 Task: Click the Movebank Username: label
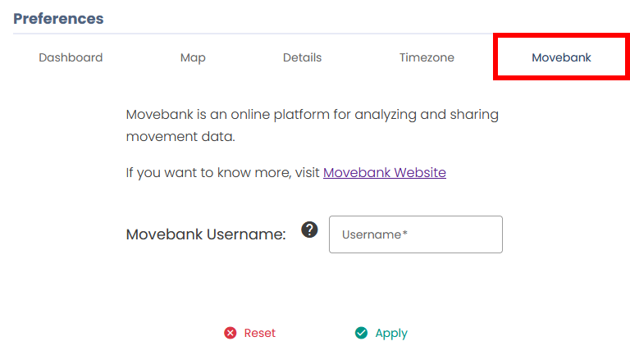pyautogui.click(x=206, y=234)
